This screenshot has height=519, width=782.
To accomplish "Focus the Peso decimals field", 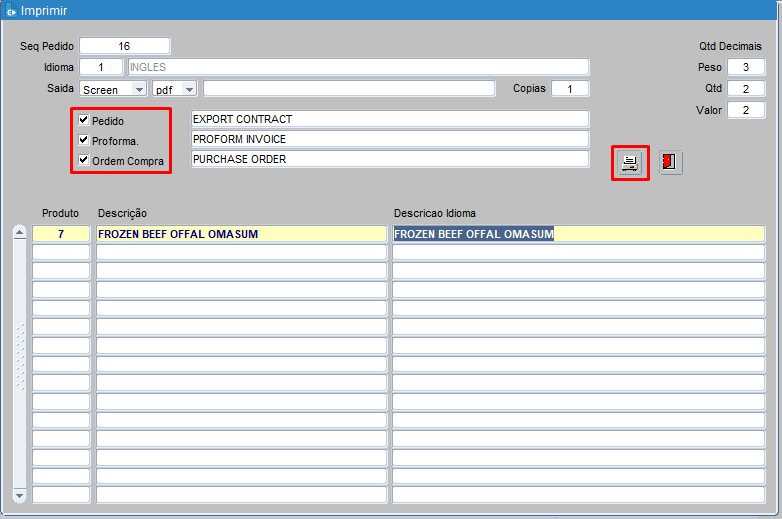I will (745, 67).
